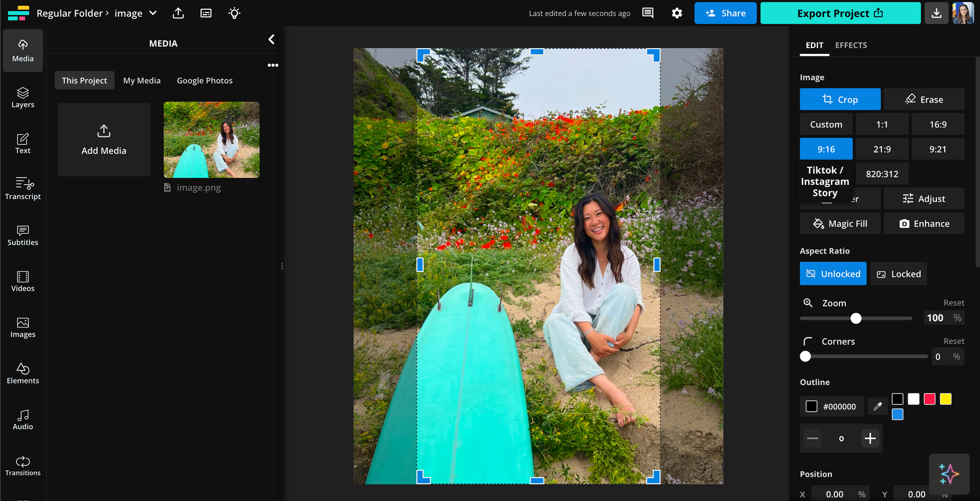Click the settings gear icon
Viewport: 980px width, 501px height.
tap(677, 13)
